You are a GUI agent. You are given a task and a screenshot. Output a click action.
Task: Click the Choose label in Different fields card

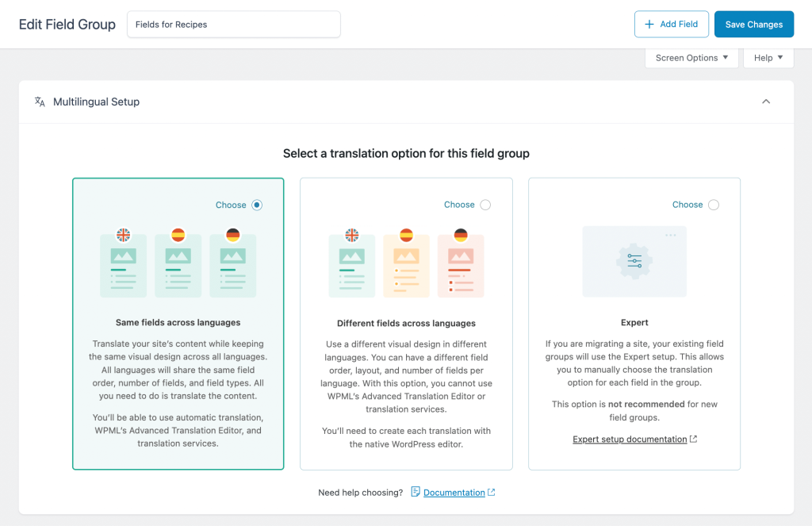[459, 205]
